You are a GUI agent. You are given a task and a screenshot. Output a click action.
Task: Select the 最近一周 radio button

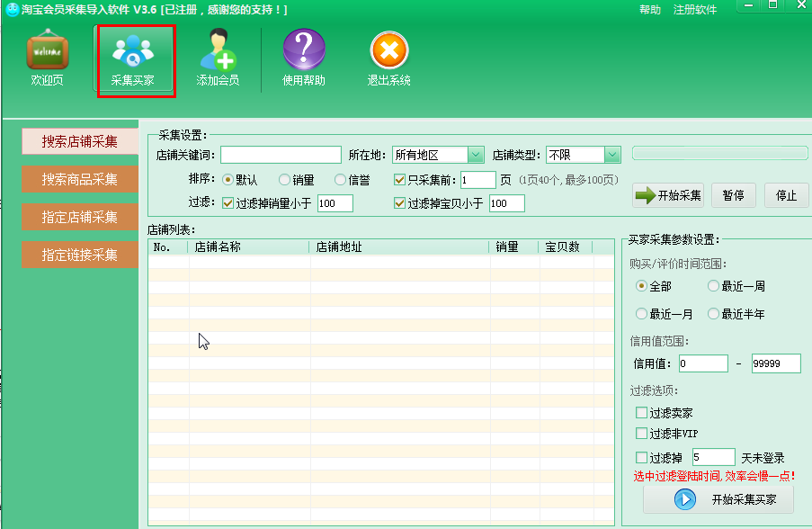pyautogui.click(x=713, y=285)
